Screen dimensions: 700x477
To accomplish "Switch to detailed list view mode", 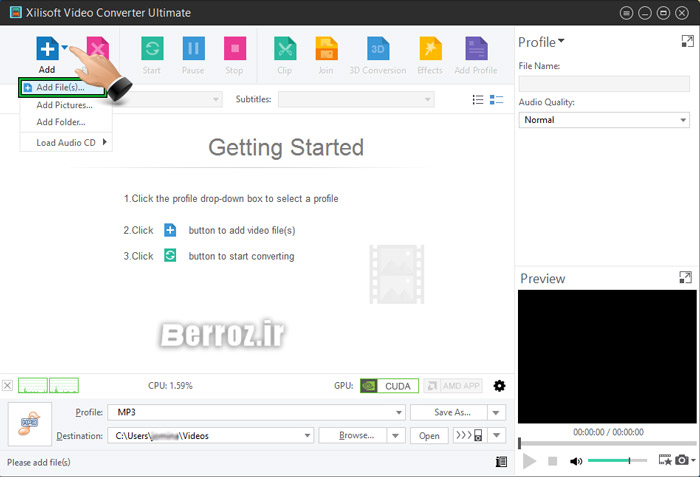I will [496, 100].
